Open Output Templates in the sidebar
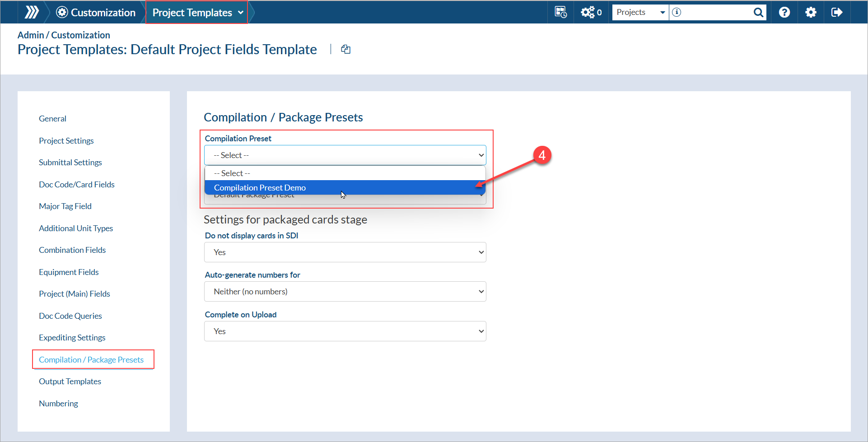 [70, 382]
